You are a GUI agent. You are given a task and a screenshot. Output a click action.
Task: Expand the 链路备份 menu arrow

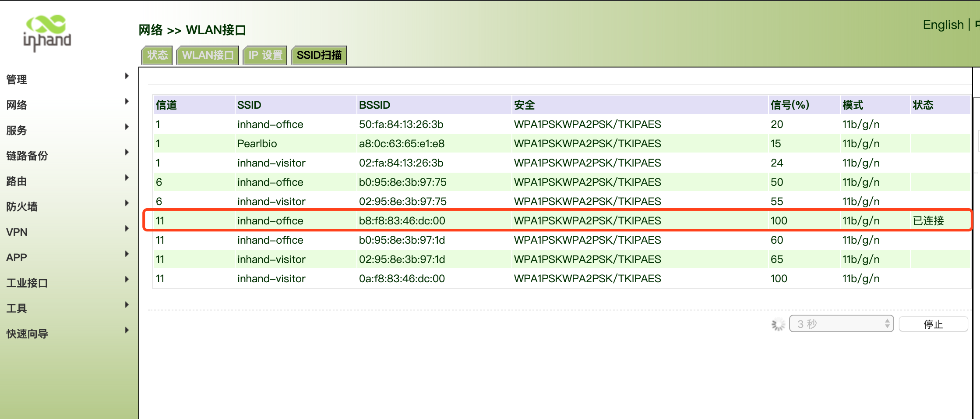(x=127, y=153)
